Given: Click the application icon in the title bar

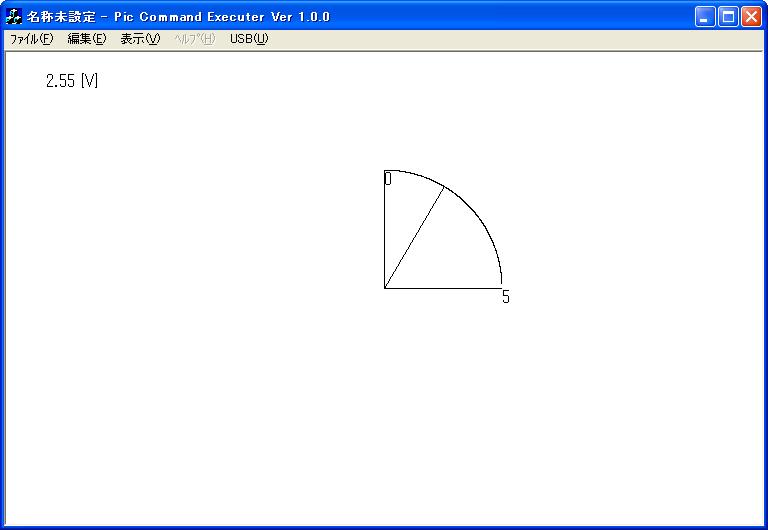Looking at the screenshot, I should click(14, 16).
